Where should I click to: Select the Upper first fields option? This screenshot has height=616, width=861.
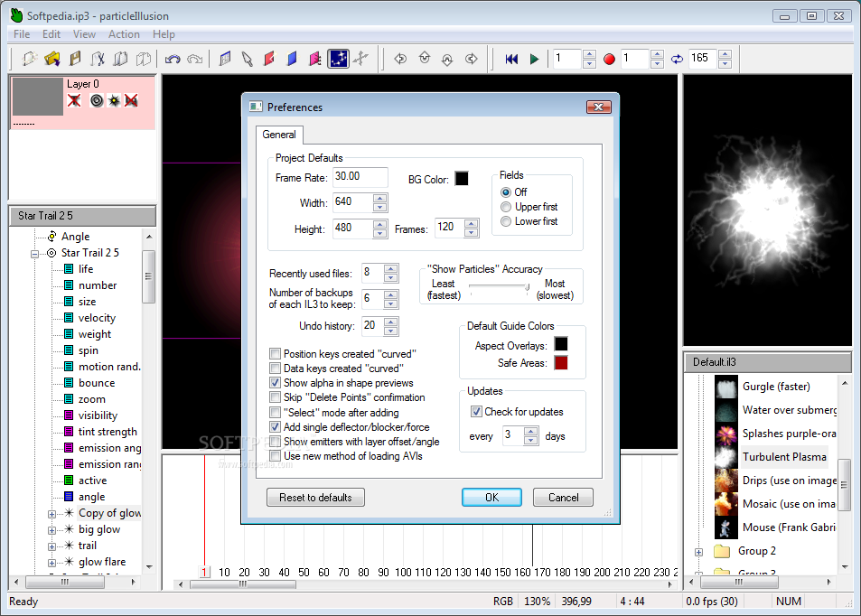tap(507, 207)
